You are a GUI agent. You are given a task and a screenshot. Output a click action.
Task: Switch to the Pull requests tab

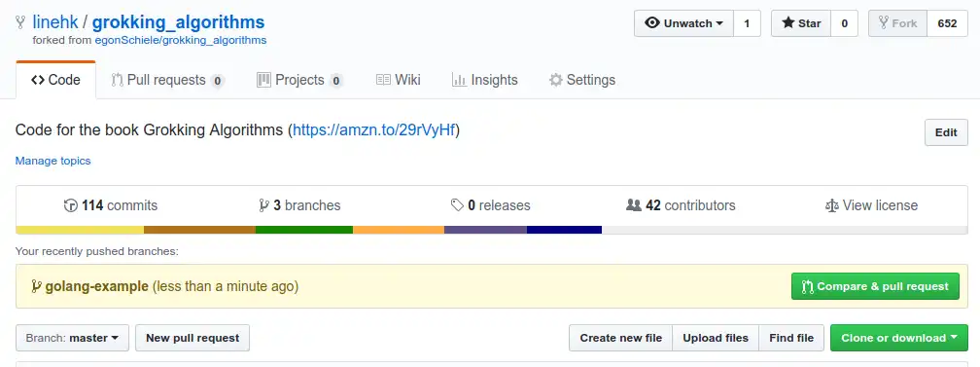167,80
